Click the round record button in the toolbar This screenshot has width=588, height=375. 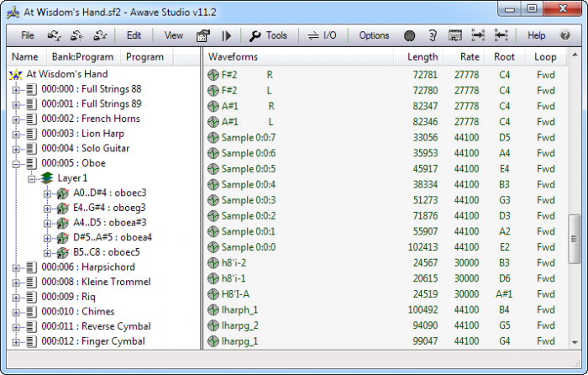pos(410,36)
